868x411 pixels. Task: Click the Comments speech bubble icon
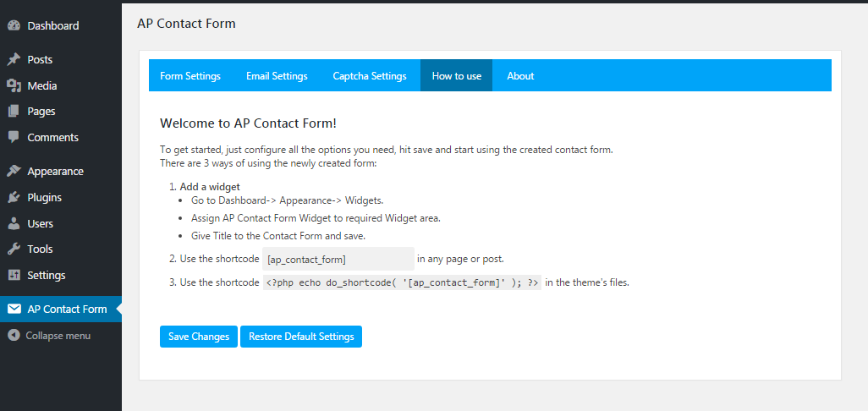tap(14, 137)
